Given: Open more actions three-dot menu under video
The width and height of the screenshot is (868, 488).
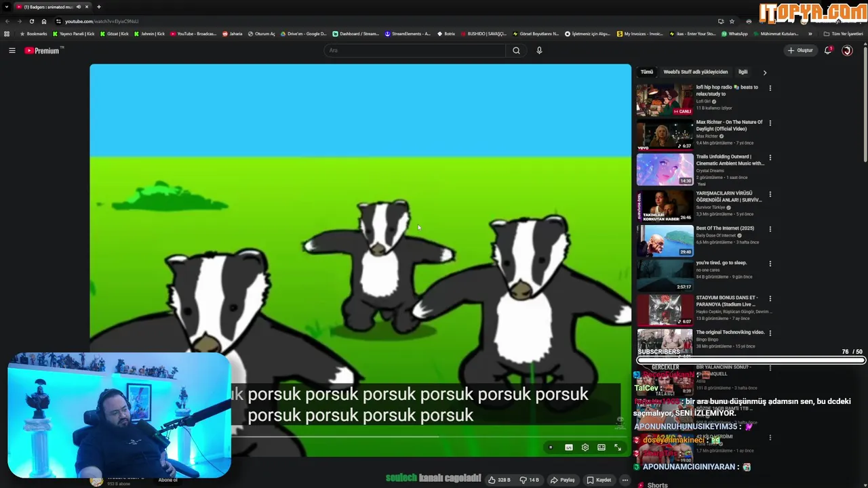Looking at the screenshot, I should (x=625, y=480).
